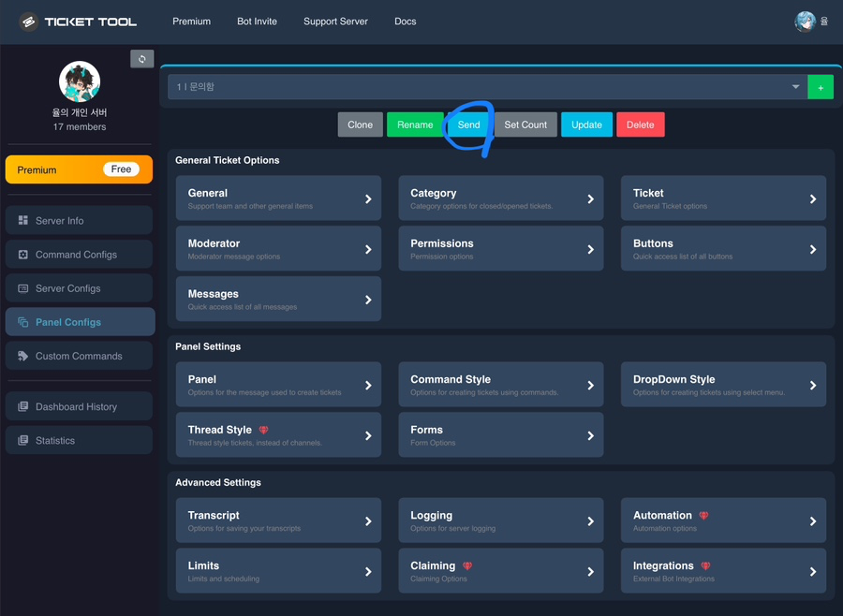
Task: Click the green plus button to add a panel
Action: [821, 87]
